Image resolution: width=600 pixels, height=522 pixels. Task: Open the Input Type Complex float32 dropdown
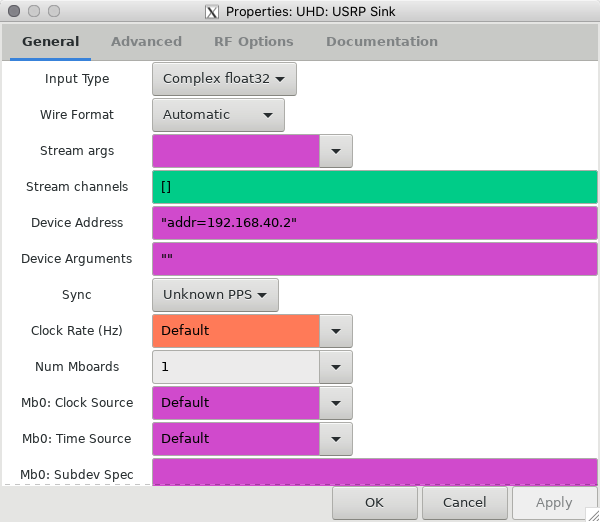tap(224, 79)
